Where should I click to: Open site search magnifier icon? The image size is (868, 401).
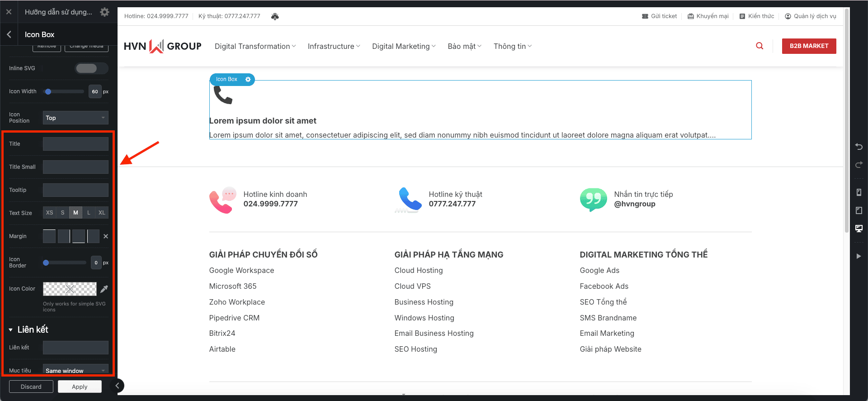[759, 46]
